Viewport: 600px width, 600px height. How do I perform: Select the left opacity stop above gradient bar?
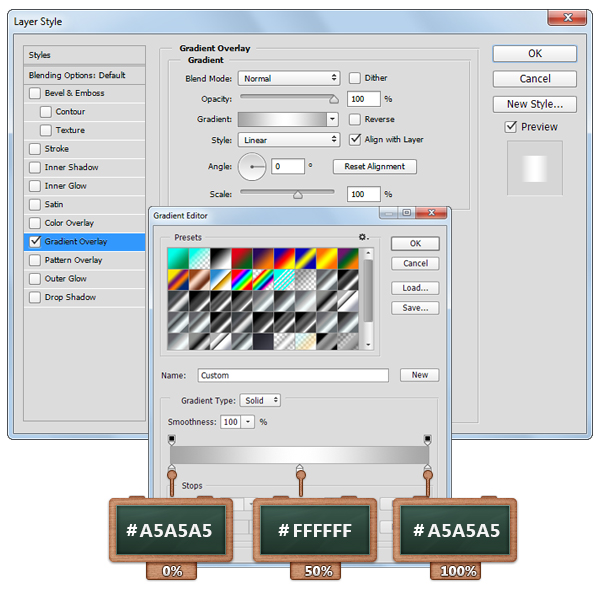(172, 439)
